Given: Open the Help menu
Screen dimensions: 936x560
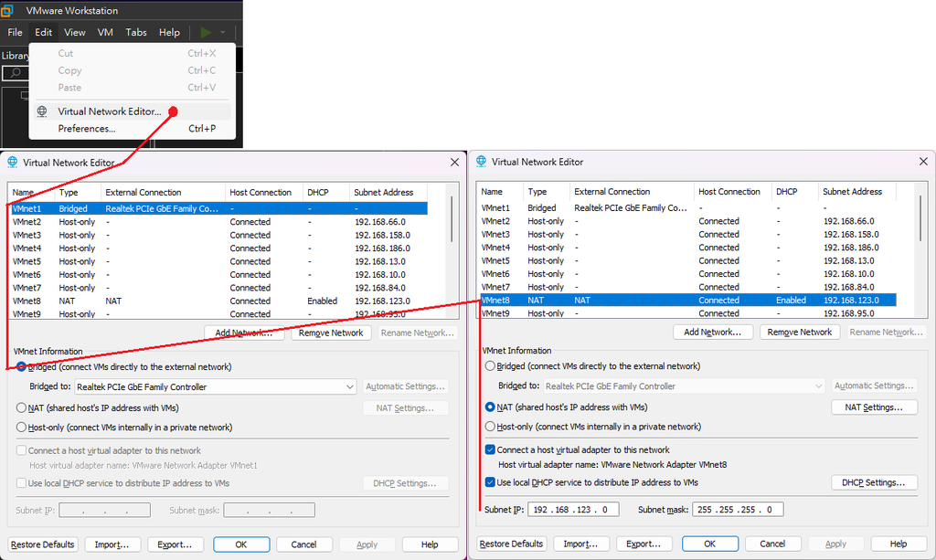Looking at the screenshot, I should 169,32.
